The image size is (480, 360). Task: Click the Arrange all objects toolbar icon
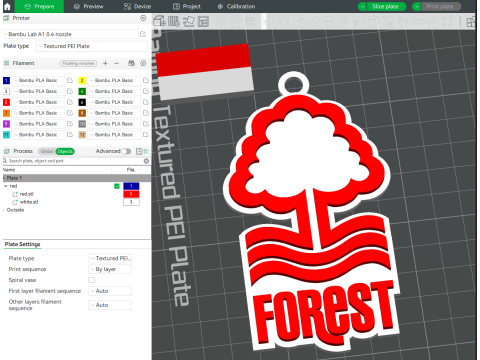click(x=203, y=21)
